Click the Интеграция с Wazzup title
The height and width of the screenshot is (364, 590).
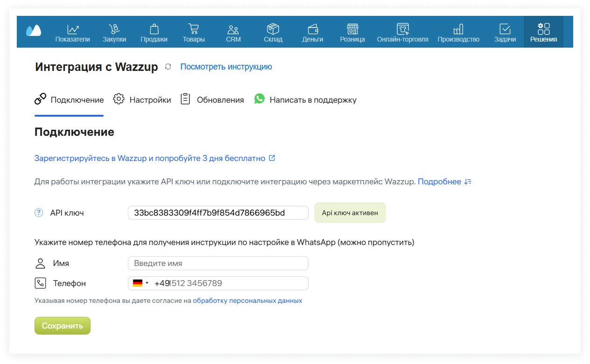pos(97,67)
